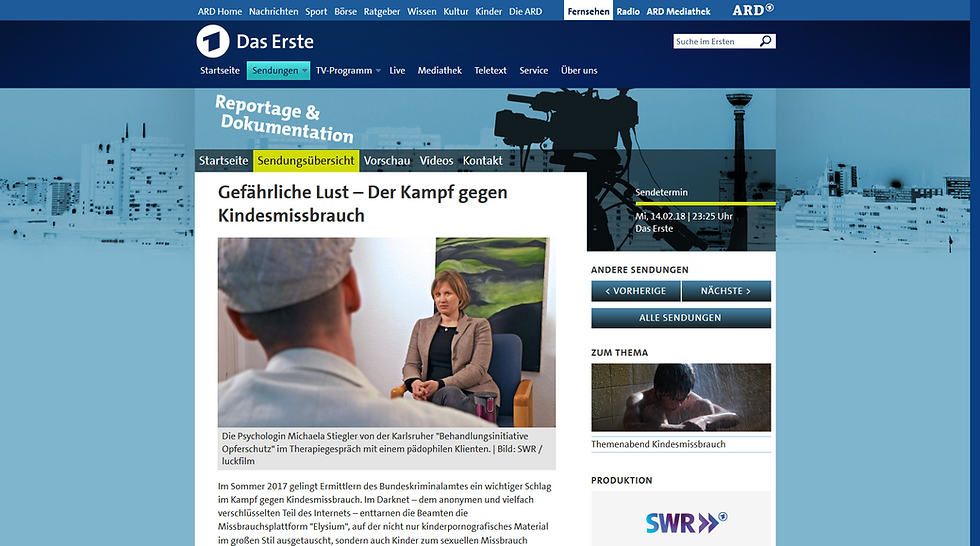This screenshot has width=980, height=546.
Task: Open Service in main navigation
Action: point(534,71)
